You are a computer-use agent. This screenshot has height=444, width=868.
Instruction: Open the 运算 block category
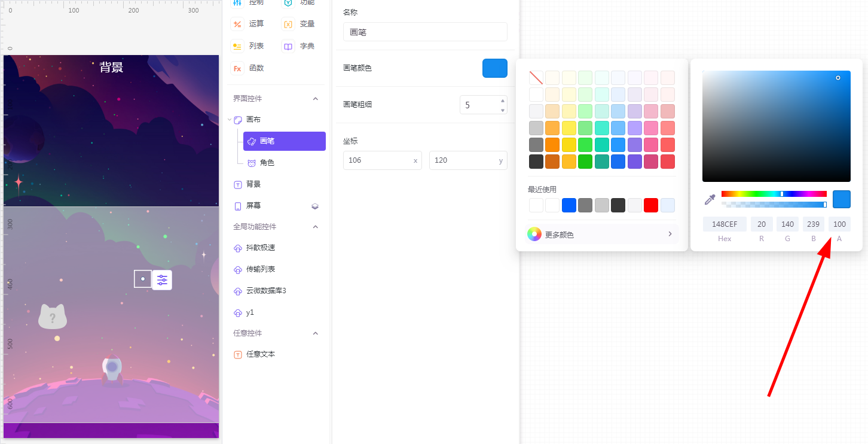click(249, 24)
